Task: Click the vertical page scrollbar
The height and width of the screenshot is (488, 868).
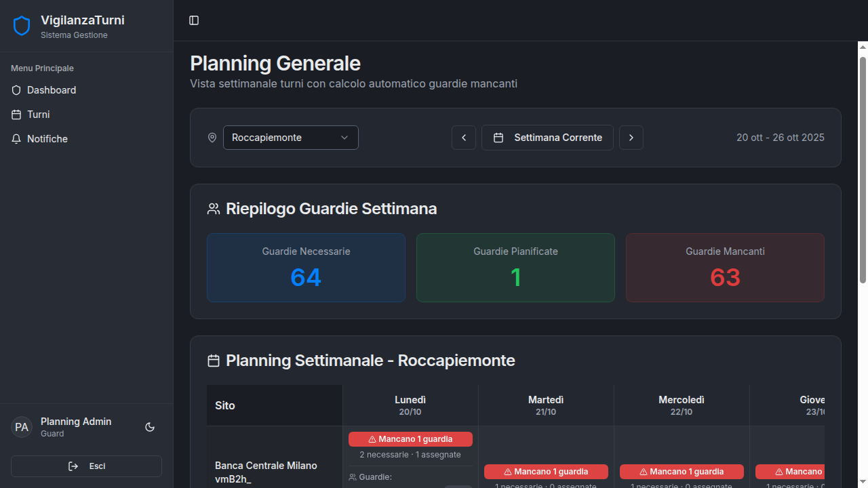Action: click(863, 169)
